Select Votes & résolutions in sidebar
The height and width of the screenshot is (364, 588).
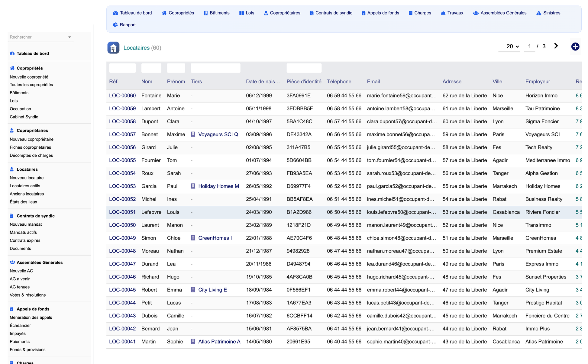click(x=27, y=295)
